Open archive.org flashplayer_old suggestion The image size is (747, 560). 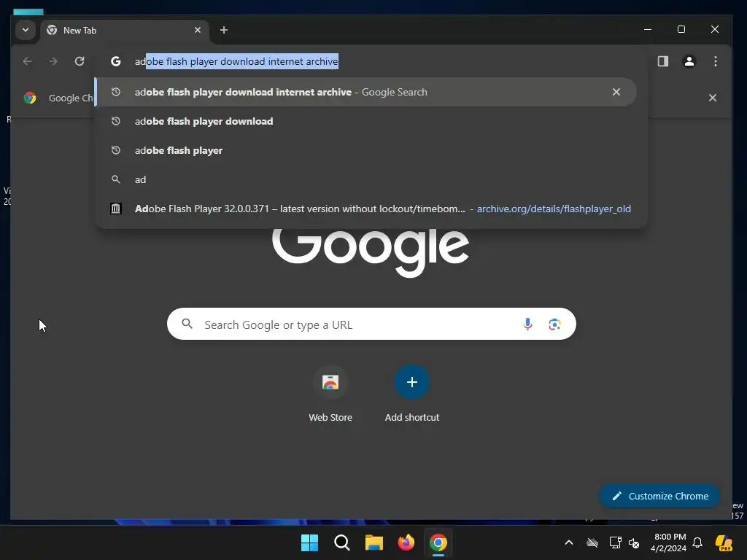[365, 209]
